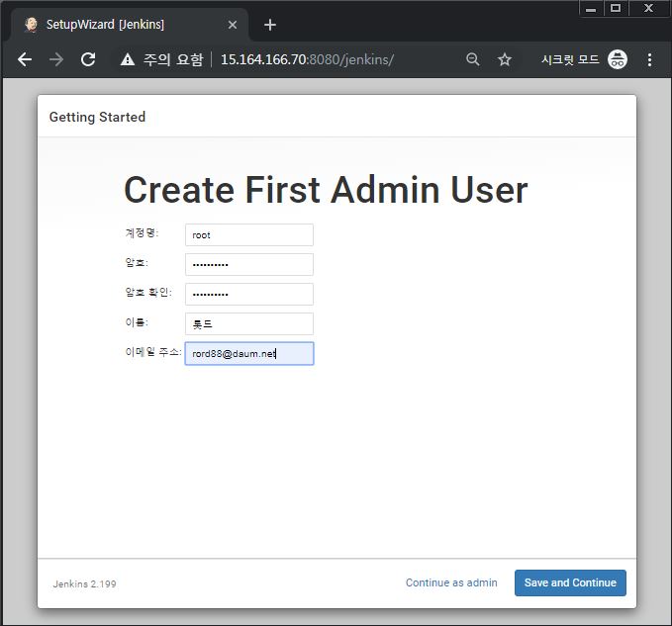Click the Getting Started header text

(97, 117)
